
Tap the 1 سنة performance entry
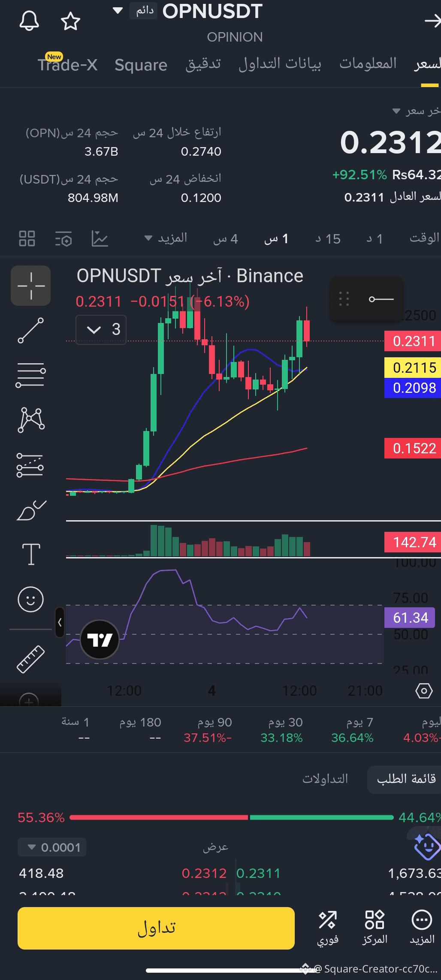[x=76, y=730]
